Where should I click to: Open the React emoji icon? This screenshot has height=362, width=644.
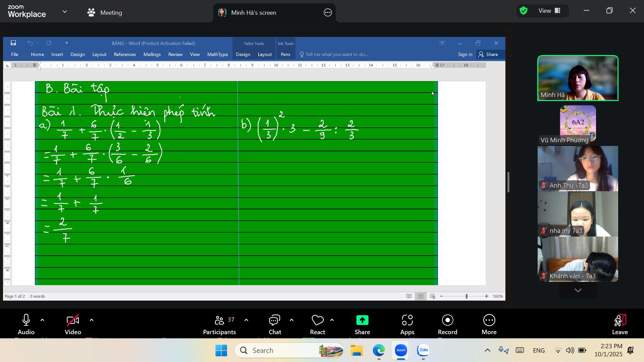(317, 321)
